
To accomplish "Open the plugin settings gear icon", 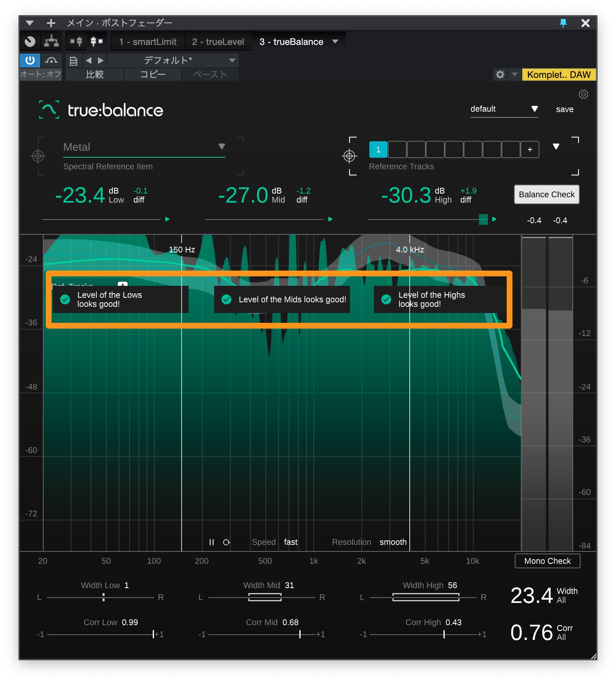I will point(583,94).
